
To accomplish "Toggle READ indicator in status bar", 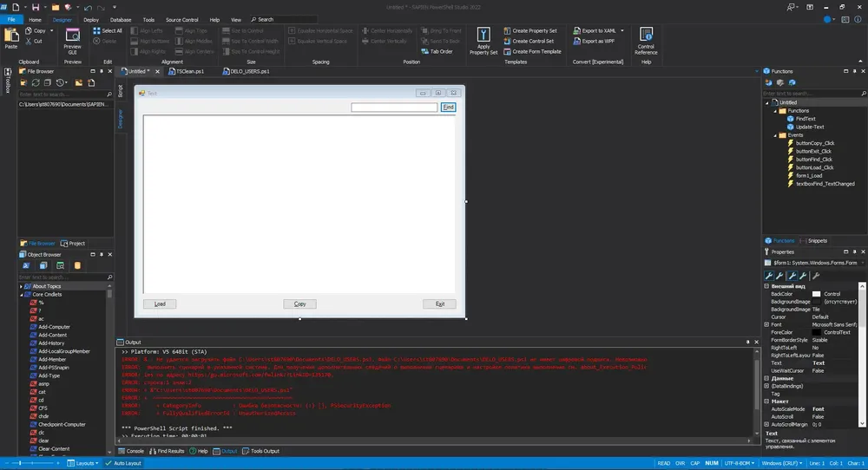I will (663, 463).
